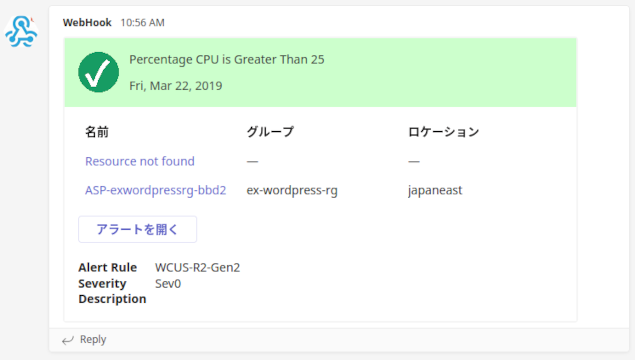Image resolution: width=635 pixels, height=360 pixels.
Task: Click the Sev0 severity value
Action: tap(168, 283)
